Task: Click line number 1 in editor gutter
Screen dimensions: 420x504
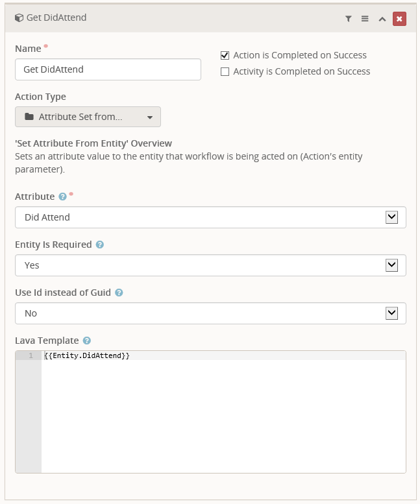Action: (x=30, y=356)
